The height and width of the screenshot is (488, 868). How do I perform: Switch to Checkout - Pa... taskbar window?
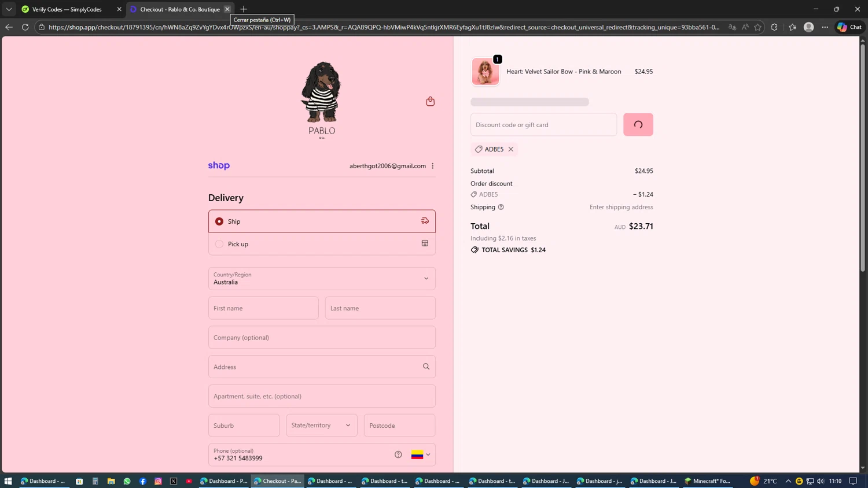(278, 481)
